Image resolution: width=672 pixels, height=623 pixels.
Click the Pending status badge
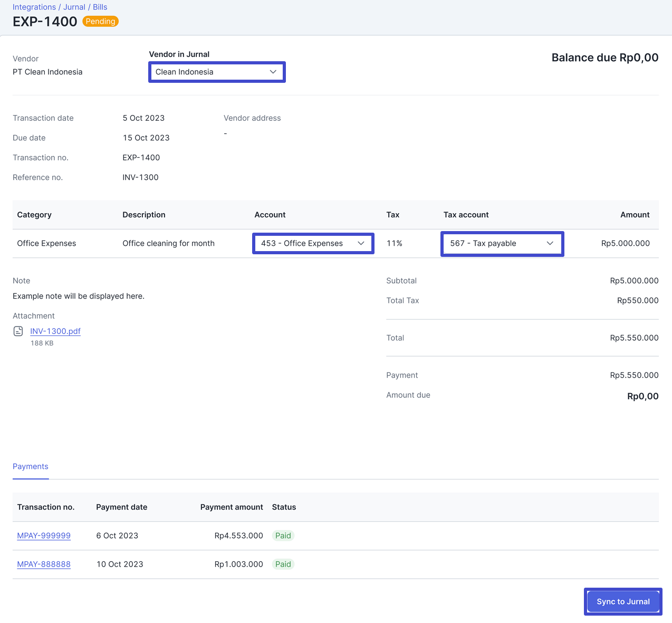point(100,22)
